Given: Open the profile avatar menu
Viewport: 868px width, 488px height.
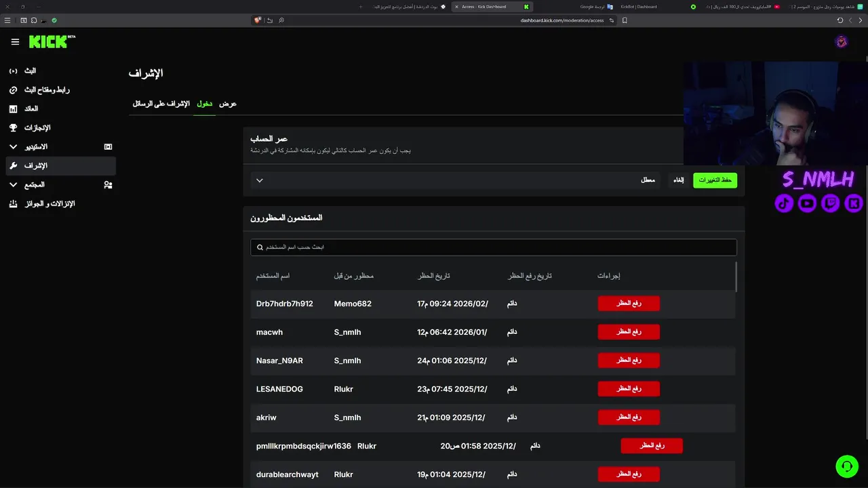Looking at the screenshot, I should (x=842, y=42).
